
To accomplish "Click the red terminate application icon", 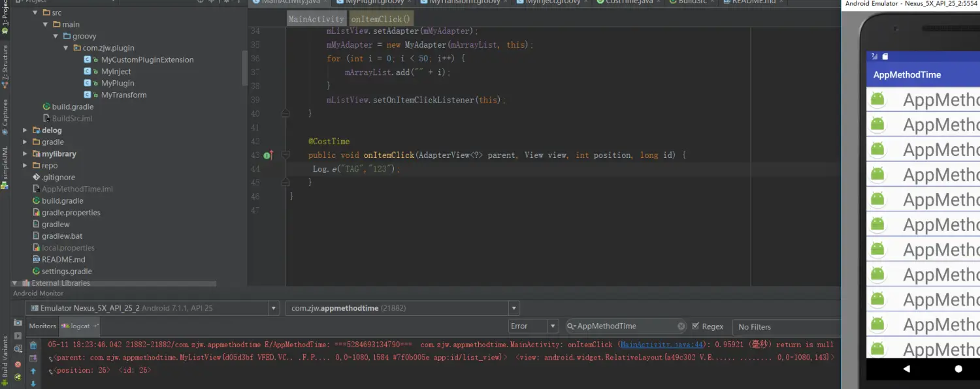I will [18, 364].
